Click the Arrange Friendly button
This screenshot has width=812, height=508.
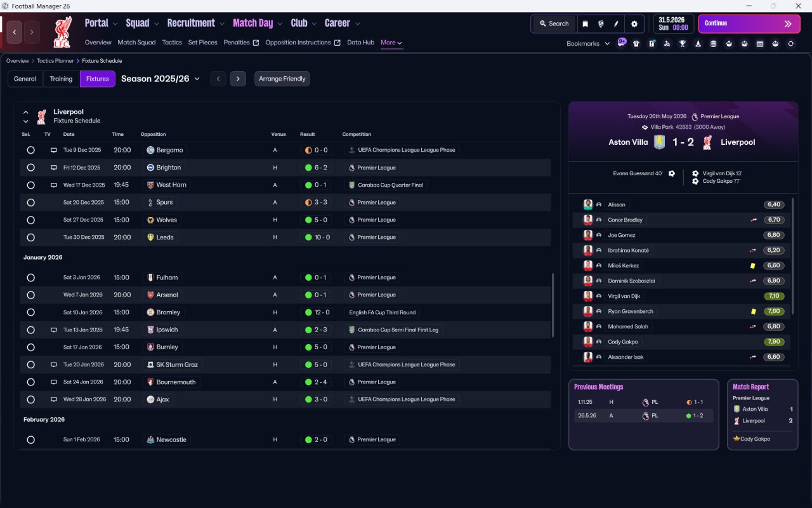(282, 79)
